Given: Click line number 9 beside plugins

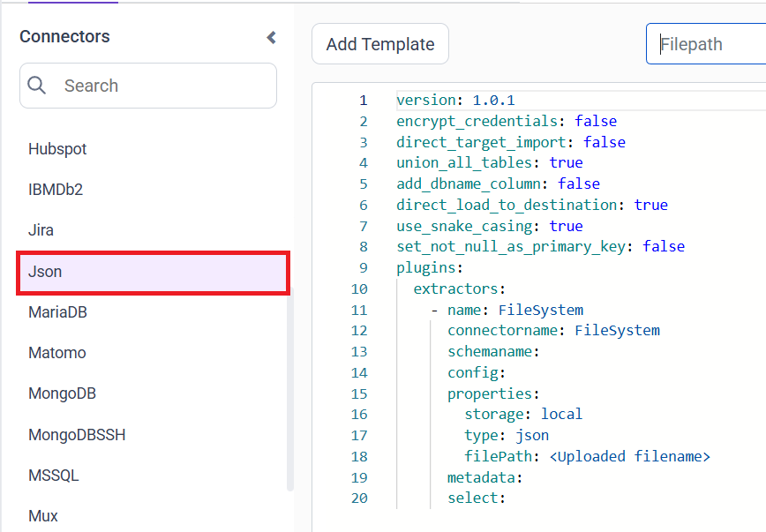Looking at the screenshot, I should click(360, 267).
